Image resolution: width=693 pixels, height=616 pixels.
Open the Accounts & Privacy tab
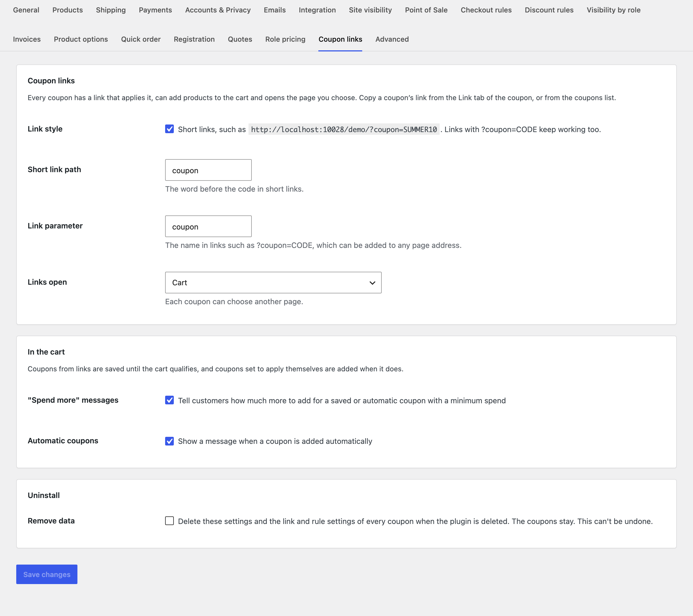point(218,10)
